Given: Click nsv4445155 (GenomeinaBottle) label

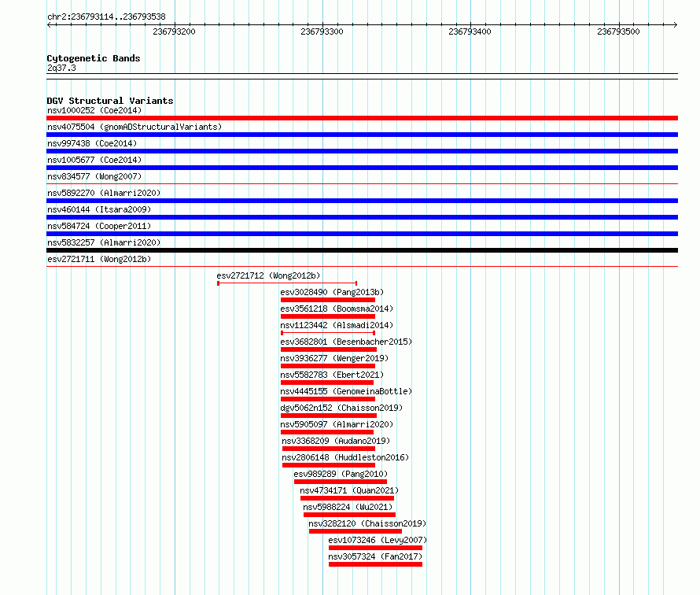Looking at the screenshot, I should (x=346, y=391).
